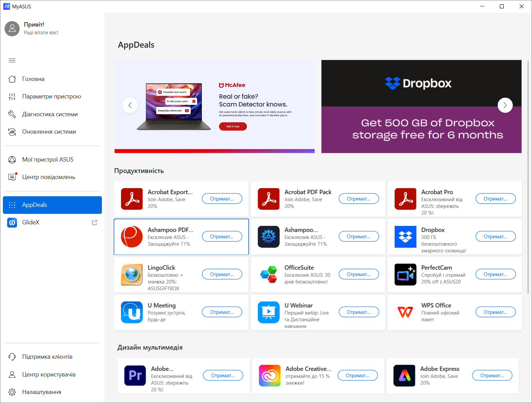Get the Dropbox 500 ГБ offer

(x=495, y=236)
